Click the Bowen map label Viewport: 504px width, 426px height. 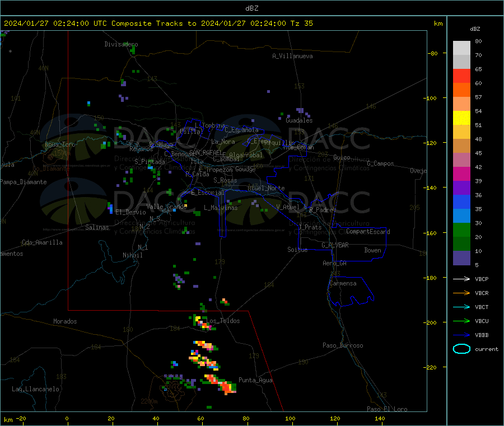click(x=372, y=250)
